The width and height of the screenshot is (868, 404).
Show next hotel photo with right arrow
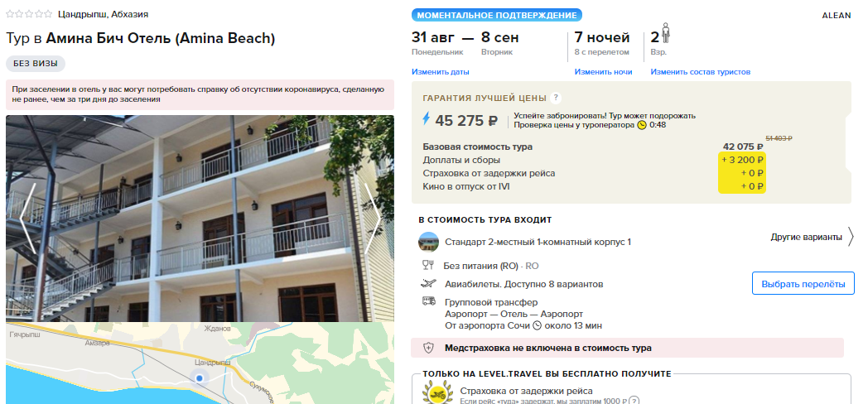(373, 219)
